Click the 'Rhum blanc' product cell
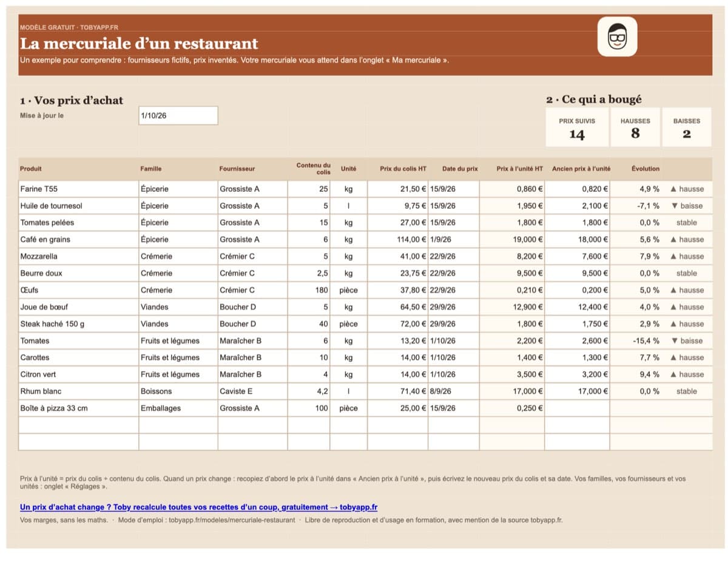 coord(79,391)
